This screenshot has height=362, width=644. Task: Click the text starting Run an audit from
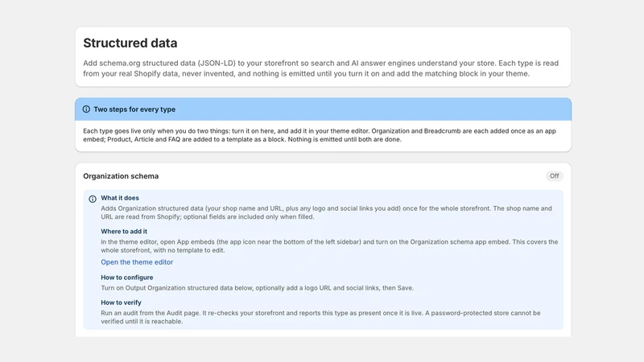click(x=320, y=317)
